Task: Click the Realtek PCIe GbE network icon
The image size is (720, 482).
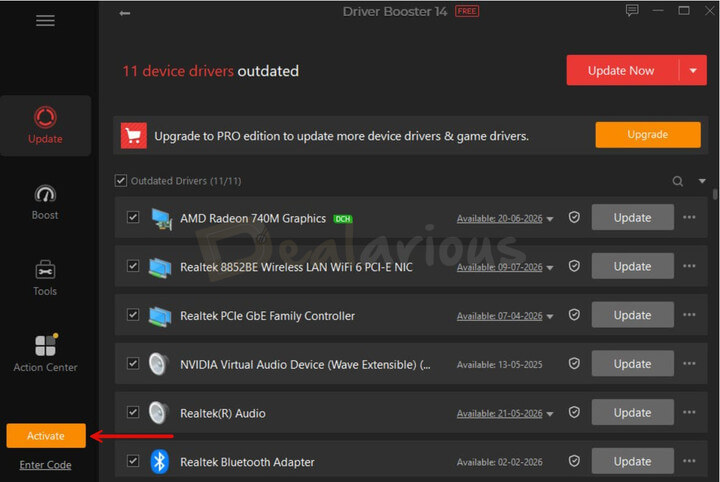Action: (160, 316)
